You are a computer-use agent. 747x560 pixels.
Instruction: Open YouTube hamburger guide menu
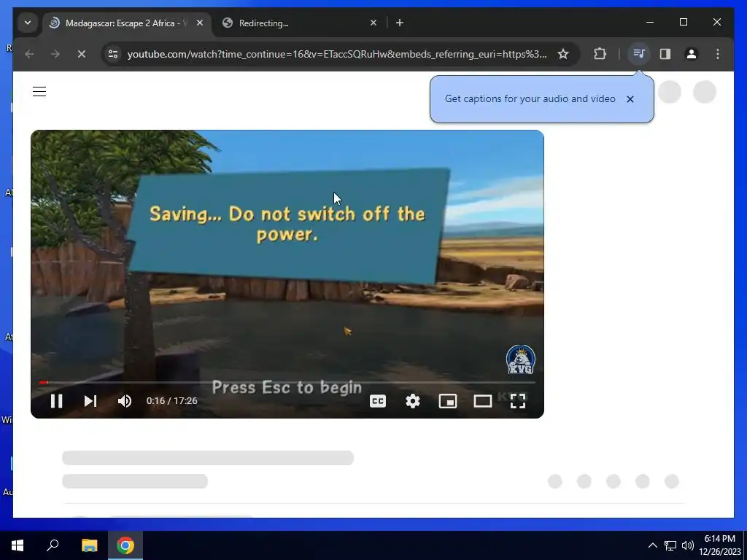[39, 91]
